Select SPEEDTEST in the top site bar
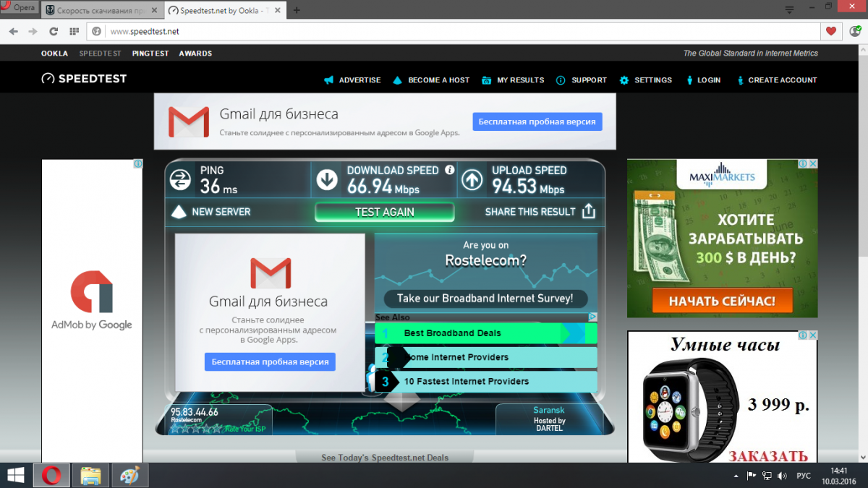Screen dimensions: 868x488 (101, 53)
